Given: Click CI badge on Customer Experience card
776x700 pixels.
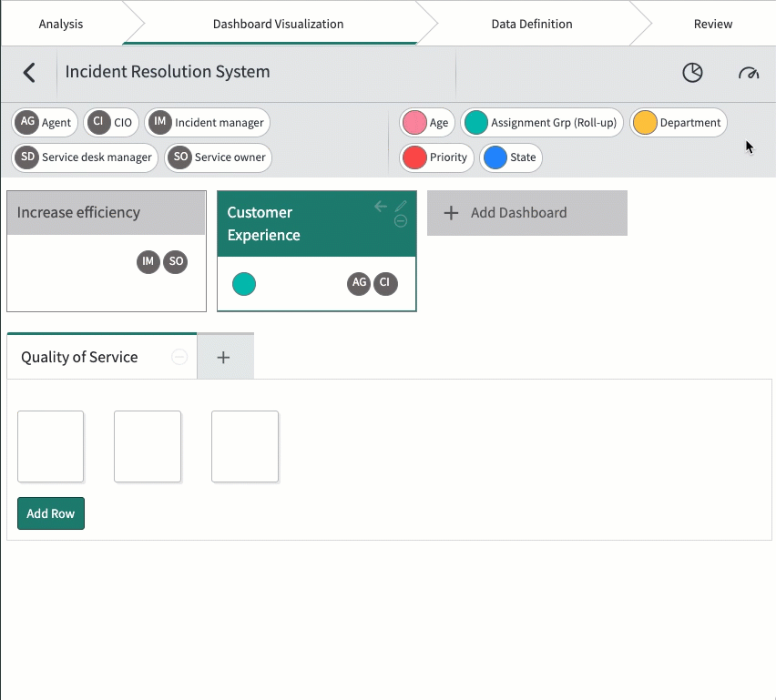Looking at the screenshot, I should click(385, 283).
